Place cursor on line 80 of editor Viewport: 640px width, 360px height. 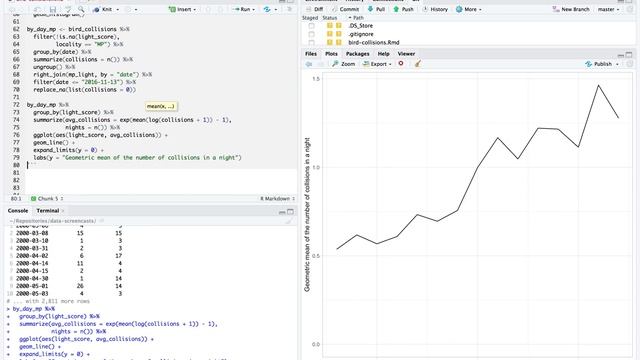pos(161,165)
